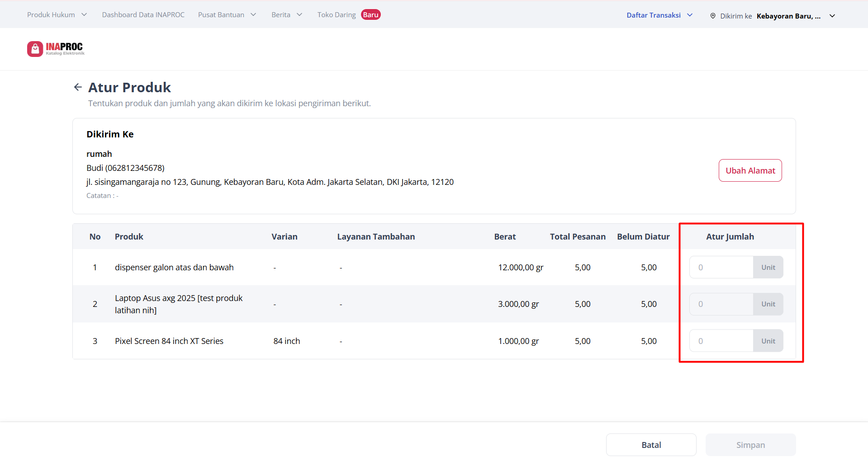
Task: Select product name 'dispenser galon atas dan bawah'
Action: click(x=174, y=267)
